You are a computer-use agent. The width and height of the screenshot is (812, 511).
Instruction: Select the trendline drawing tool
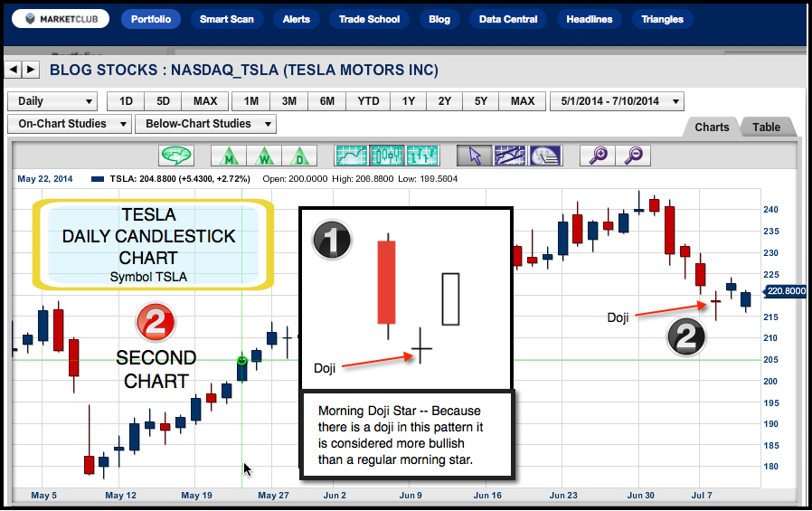510,156
